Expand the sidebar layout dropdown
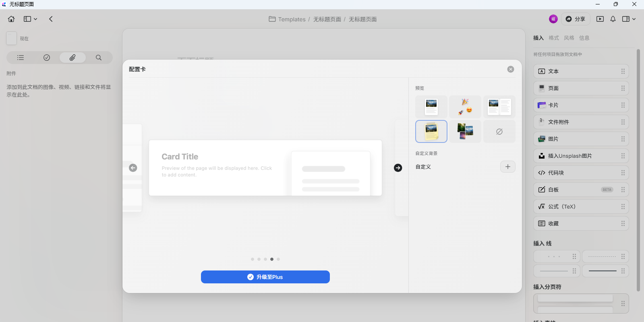This screenshot has width=644, height=322. pos(30,19)
